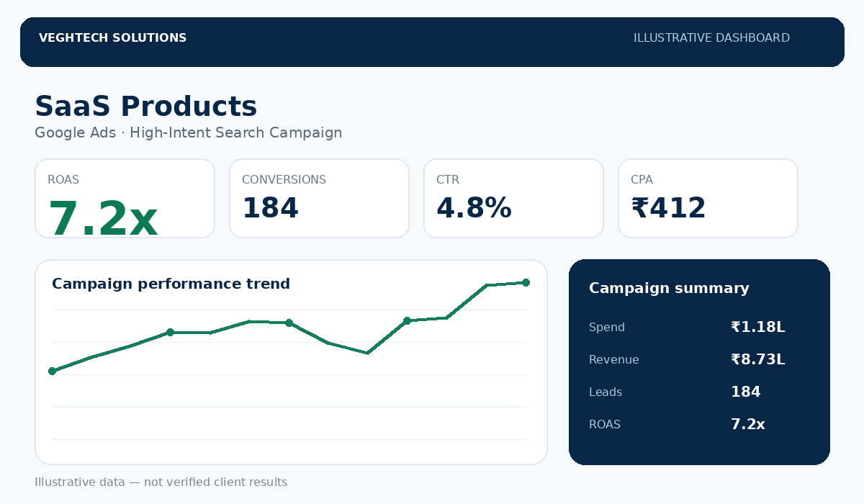The image size is (864, 504).
Task: Click the Campaign performance trend title
Action: [x=171, y=284]
